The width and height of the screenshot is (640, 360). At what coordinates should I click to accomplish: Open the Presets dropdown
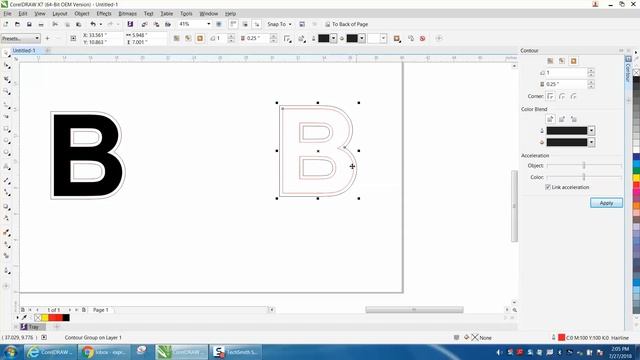click(x=20, y=38)
